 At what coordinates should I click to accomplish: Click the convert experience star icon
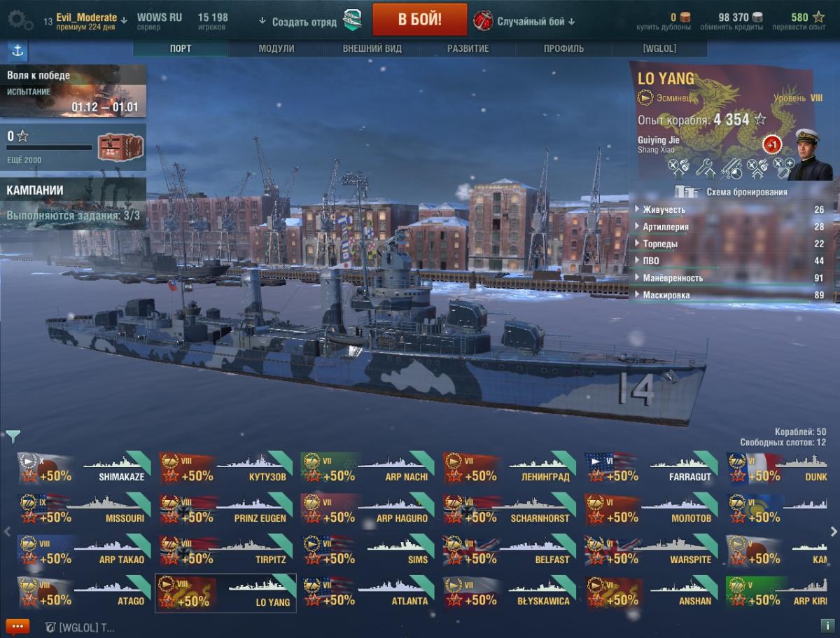click(x=818, y=17)
